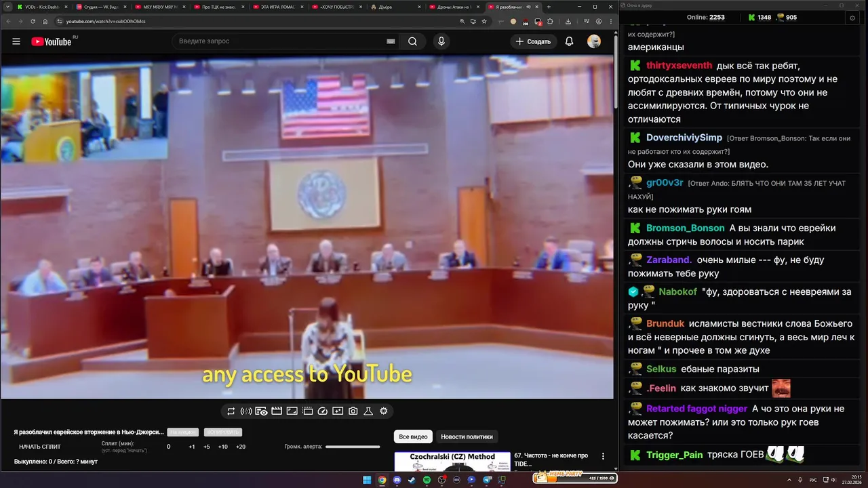
Task: Mute the active tab via speaker icon
Action: pos(528,7)
